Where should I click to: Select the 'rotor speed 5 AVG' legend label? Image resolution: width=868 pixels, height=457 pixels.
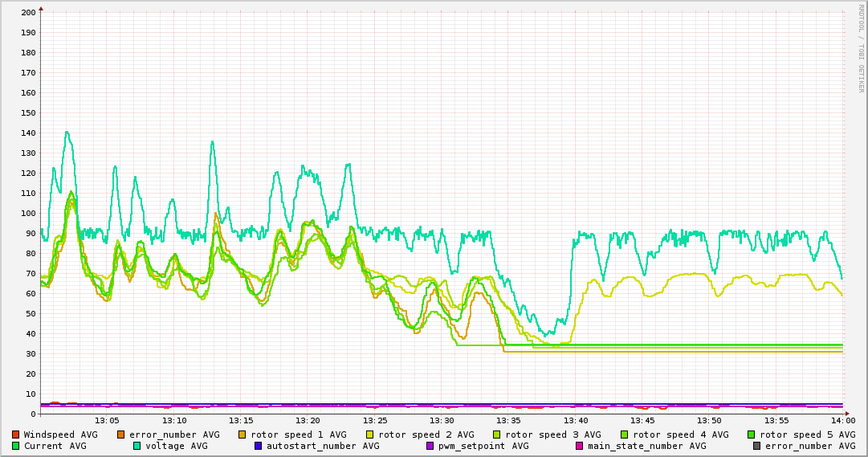click(808, 435)
